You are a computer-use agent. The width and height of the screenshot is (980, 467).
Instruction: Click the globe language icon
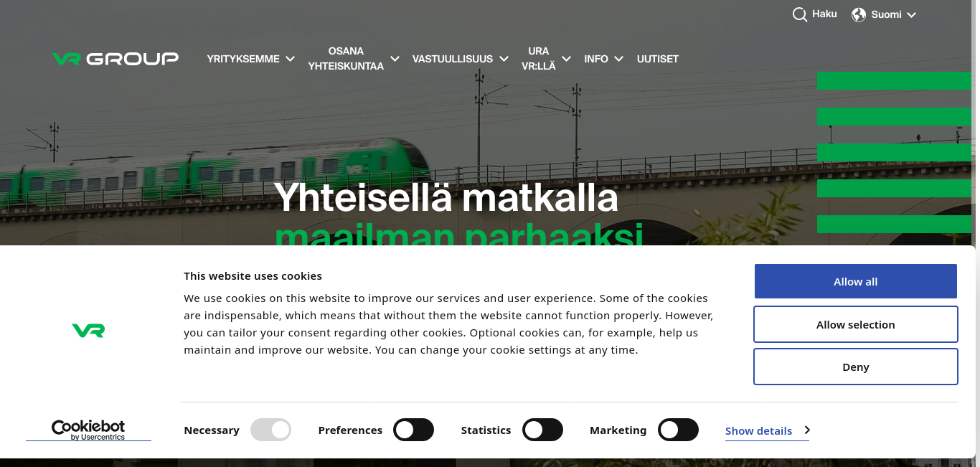click(859, 14)
